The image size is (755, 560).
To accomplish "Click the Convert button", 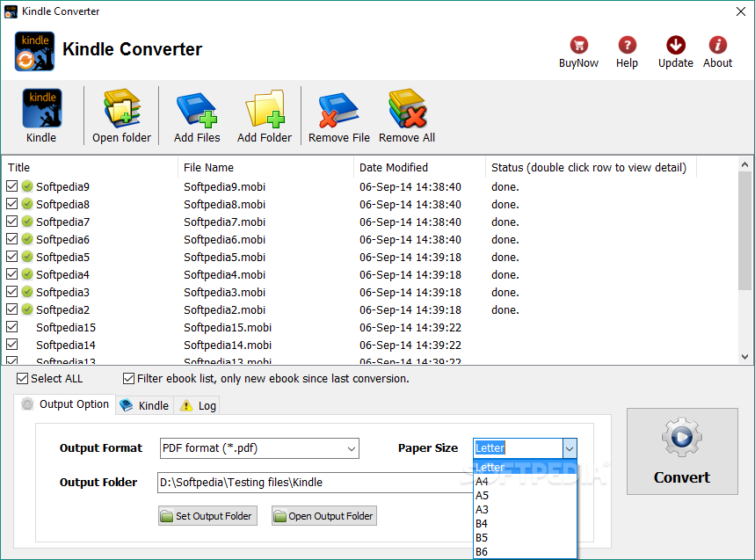I will (x=682, y=451).
